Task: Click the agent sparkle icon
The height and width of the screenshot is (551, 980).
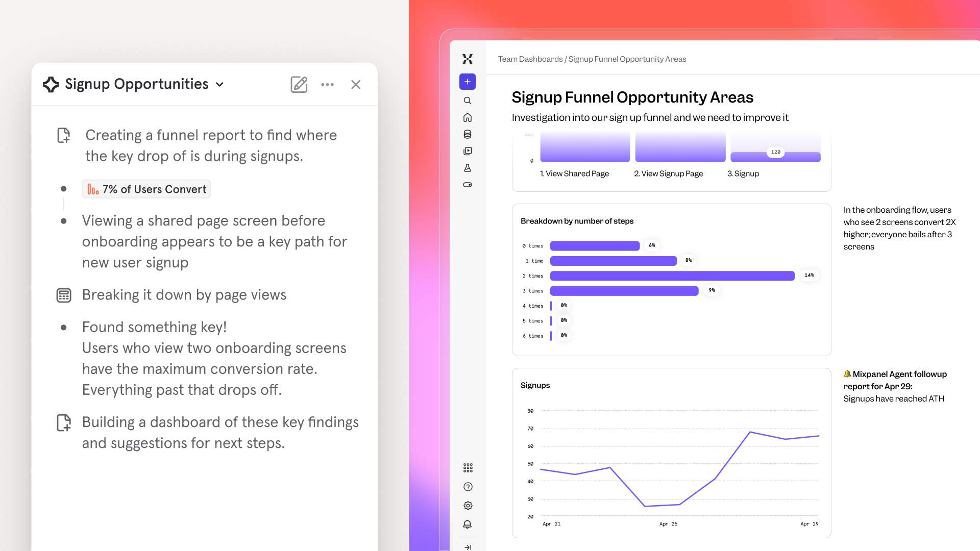Action: (x=51, y=84)
